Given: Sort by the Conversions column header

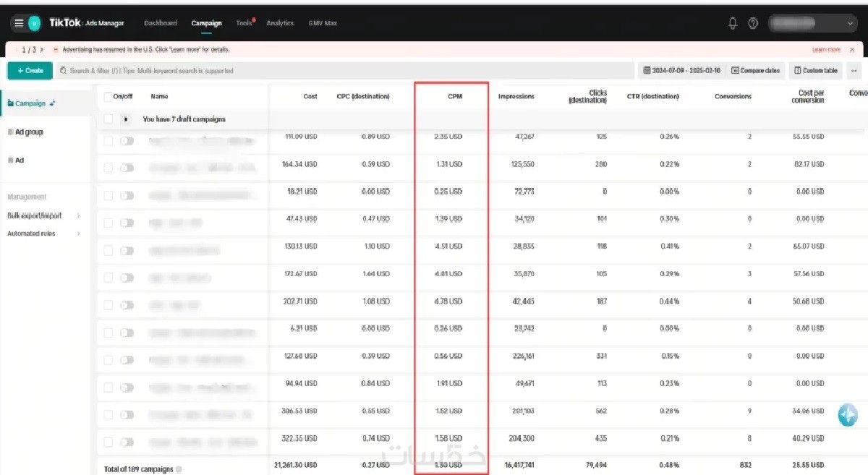Looking at the screenshot, I should tap(733, 96).
